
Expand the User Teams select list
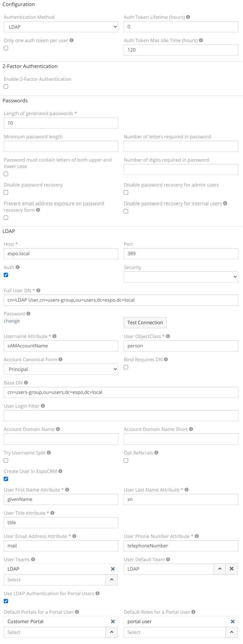point(112,580)
